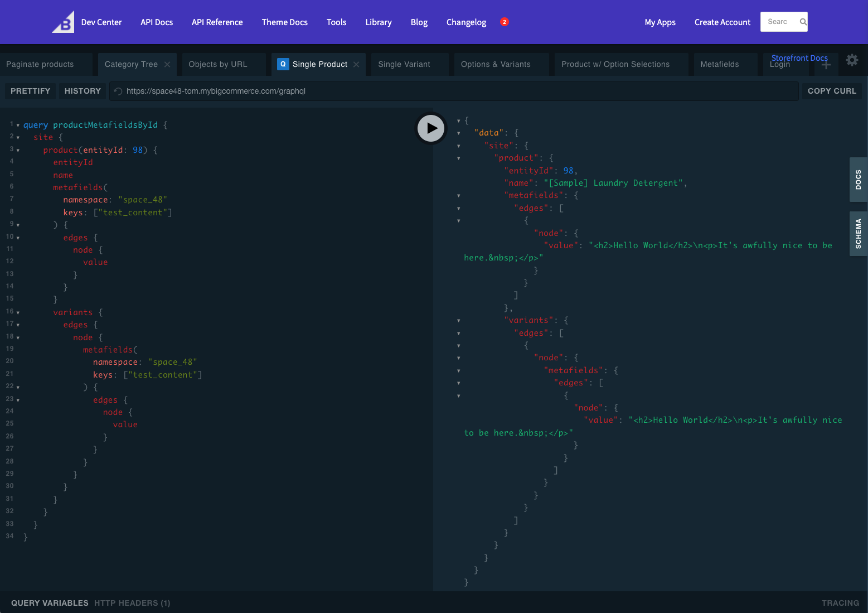Collapse the product block at line 3

coord(18,151)
